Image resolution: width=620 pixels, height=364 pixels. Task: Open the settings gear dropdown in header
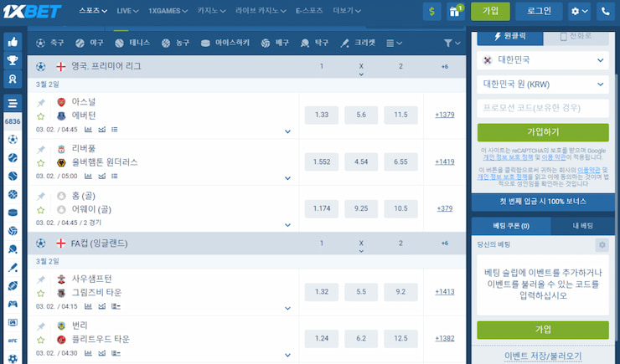click(x=579, y=12)
